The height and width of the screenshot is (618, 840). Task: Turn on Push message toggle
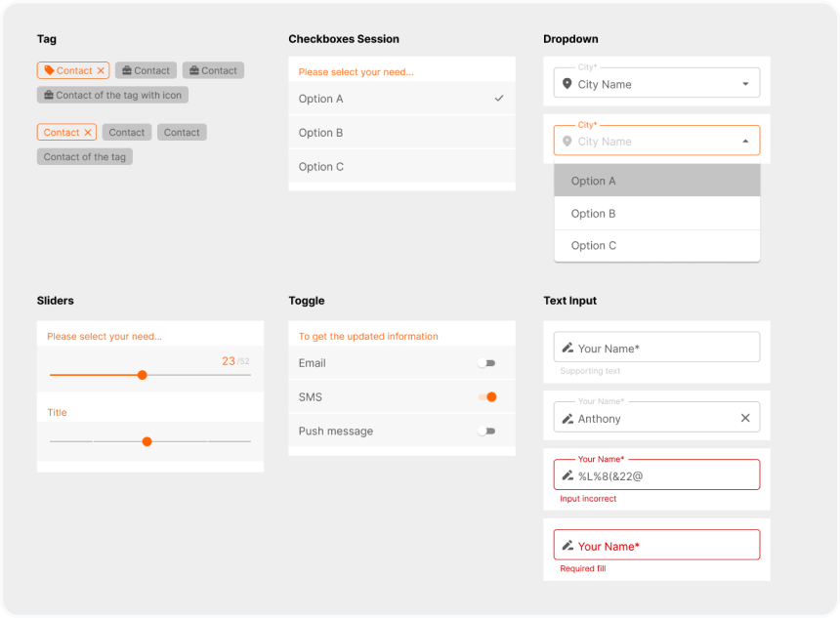[486, 432]
